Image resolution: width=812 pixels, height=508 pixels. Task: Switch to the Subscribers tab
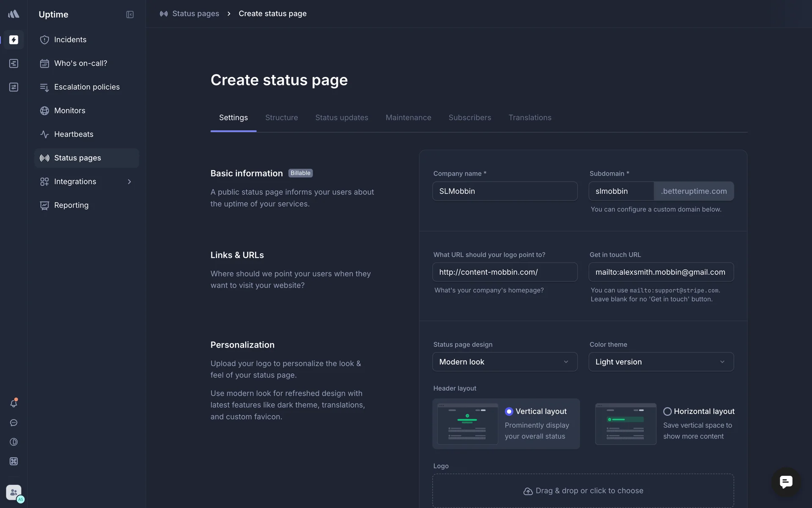[x=469, y=118]
